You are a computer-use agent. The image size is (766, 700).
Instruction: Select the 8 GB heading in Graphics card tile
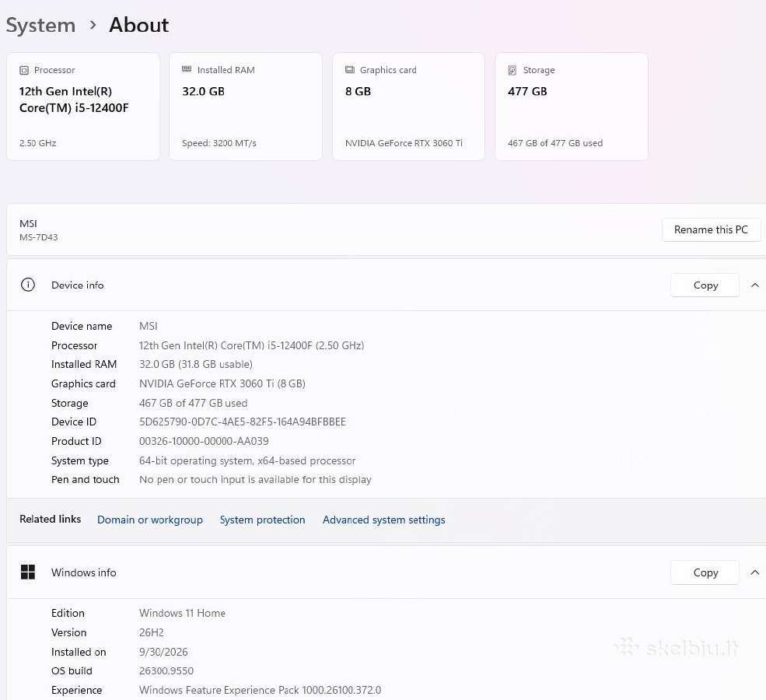(358, 91)
